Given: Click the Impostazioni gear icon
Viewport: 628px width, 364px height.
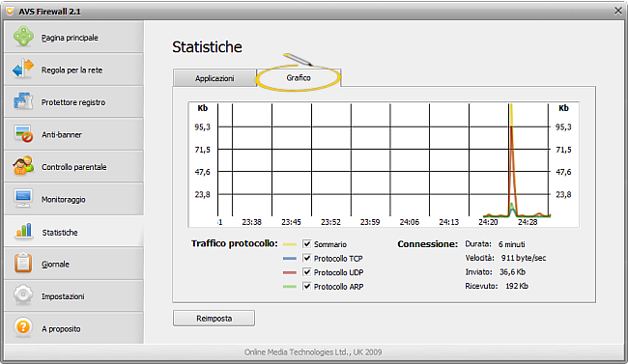Looking at the screenshot, I should (x=23, y=295).
